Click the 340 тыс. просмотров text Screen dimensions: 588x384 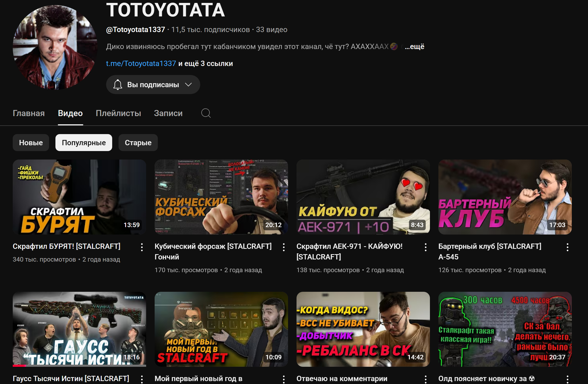pos(44,259)
